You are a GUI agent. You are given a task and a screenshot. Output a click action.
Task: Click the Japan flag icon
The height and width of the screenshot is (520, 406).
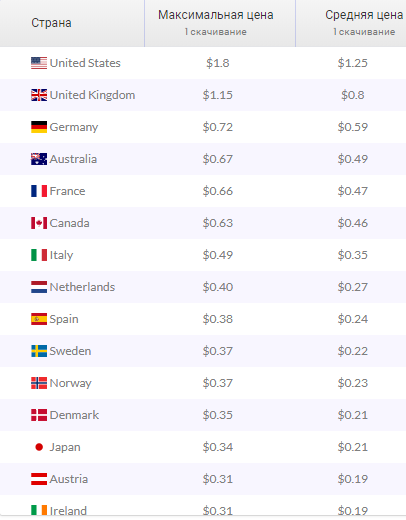39,447
